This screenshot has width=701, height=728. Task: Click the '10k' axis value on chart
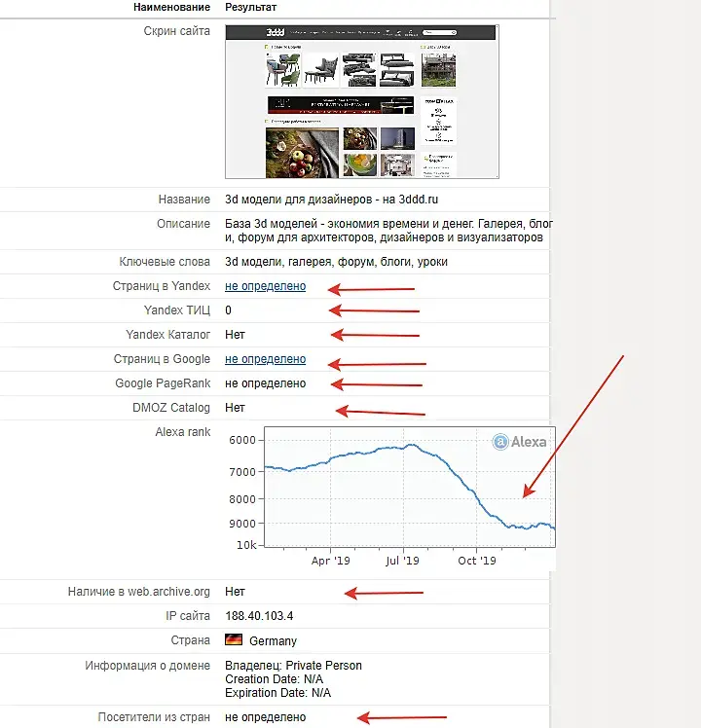pos(246,545)
